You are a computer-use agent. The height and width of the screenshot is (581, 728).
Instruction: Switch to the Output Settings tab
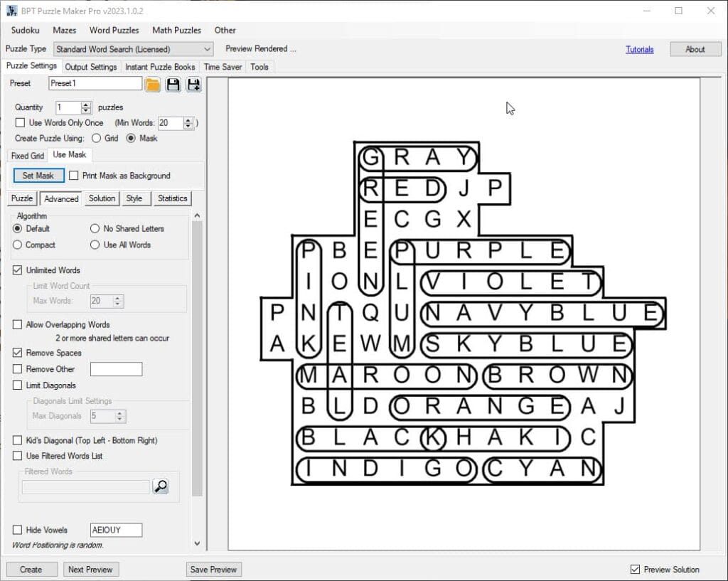pyautogui.click(x=91, y=67)
